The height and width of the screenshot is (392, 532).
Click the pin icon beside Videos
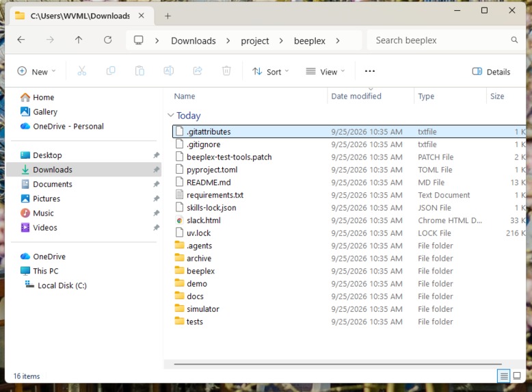(156, 227)
